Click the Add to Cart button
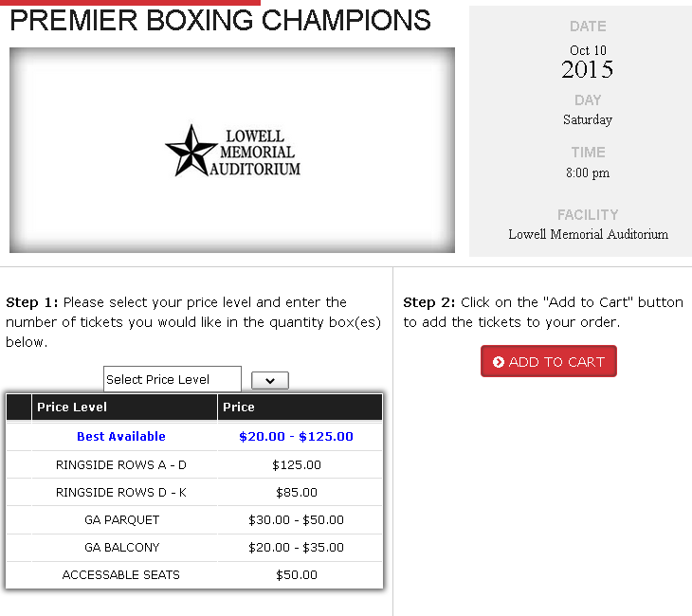Screen dimensions: 692x616 tap(549, 361)
